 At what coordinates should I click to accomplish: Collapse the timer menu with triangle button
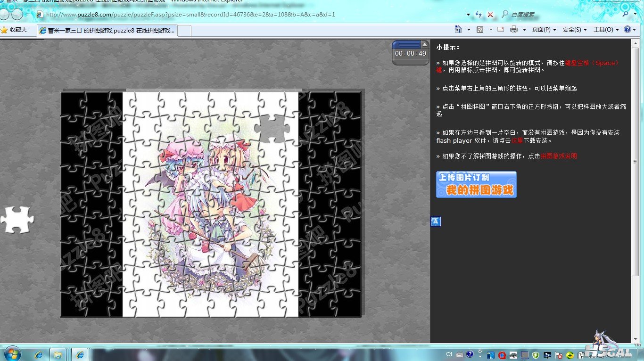click(x=424, y=44)
